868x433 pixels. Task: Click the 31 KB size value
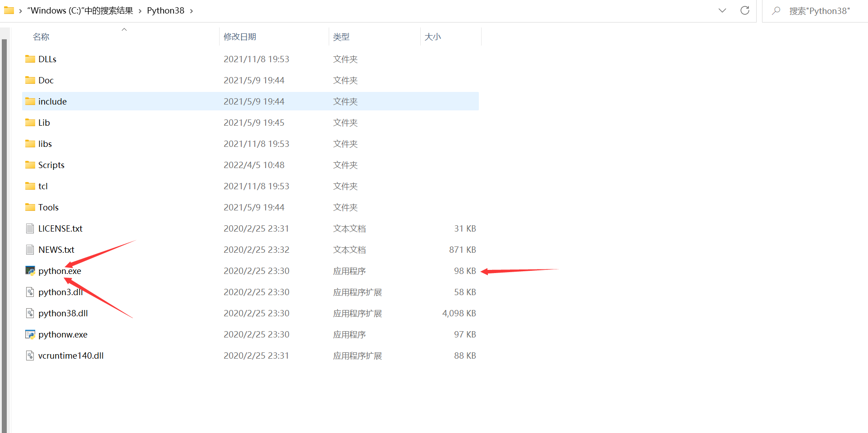coord(465,228)
